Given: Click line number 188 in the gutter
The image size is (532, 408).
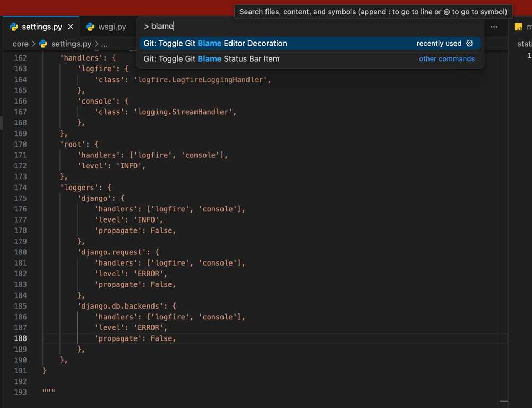Looking at the screenshot, I should tap(20, 338).
